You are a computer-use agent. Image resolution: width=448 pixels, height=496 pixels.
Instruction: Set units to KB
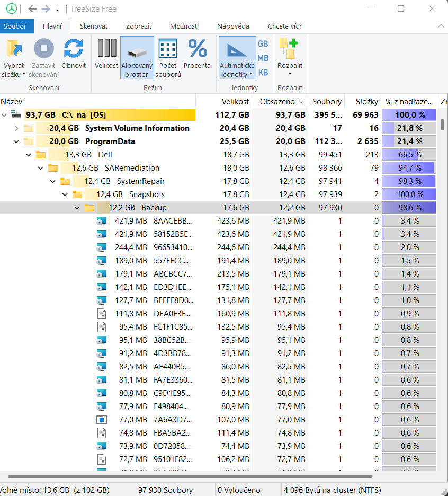pyautogui.click(x=263, y=73)
